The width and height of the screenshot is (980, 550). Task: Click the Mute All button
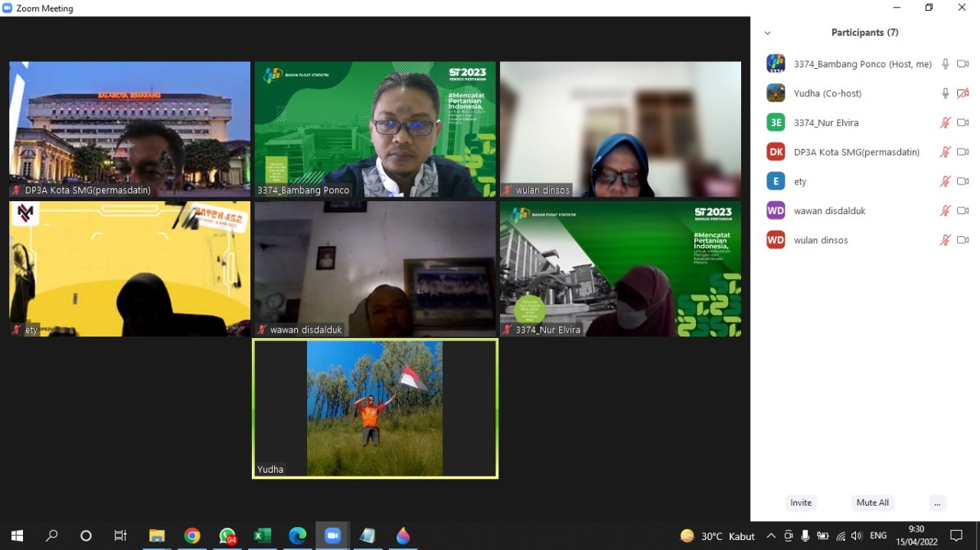[873, 503]
